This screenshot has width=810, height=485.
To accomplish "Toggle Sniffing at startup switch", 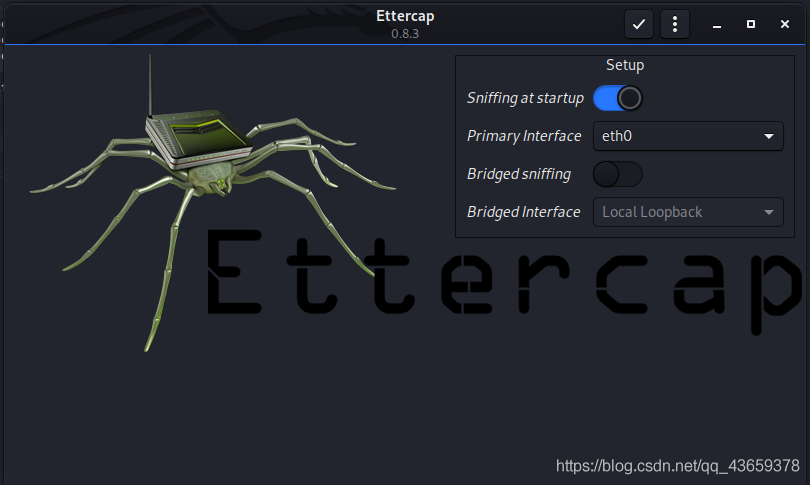I will click(x=618, y=98).
